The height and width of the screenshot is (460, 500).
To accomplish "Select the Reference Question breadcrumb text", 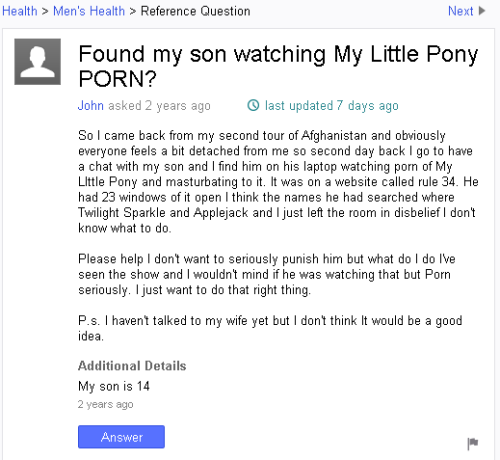I will 195,11.
